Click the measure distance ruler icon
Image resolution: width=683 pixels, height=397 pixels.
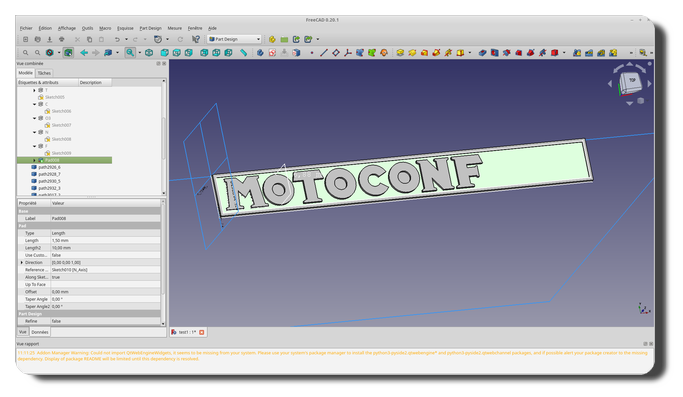[x=244, y=53]
